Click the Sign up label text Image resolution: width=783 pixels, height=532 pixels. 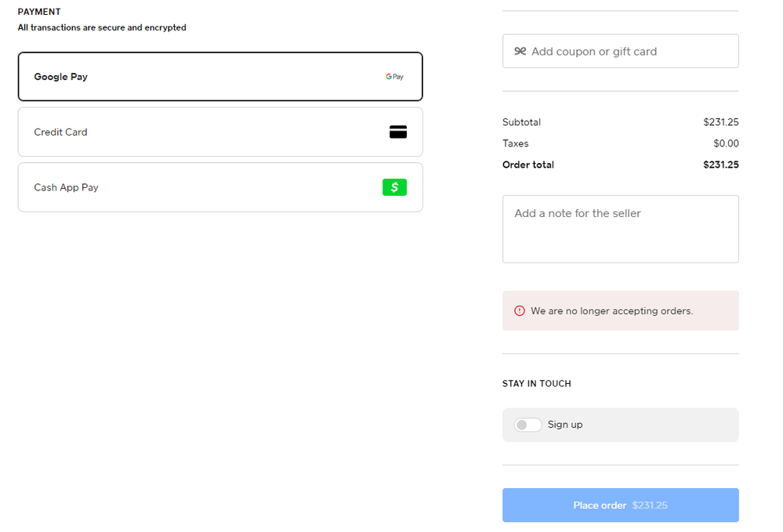(565, 425)
